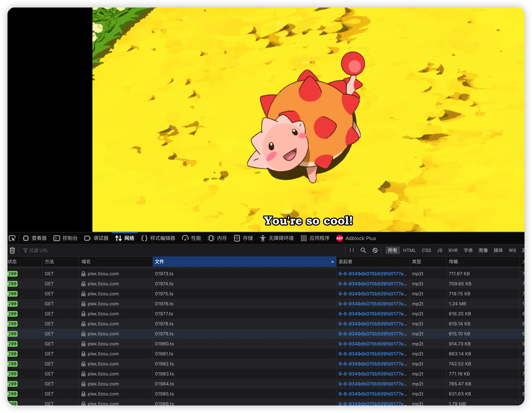Open initiator link for 01977.ts row

372,314
